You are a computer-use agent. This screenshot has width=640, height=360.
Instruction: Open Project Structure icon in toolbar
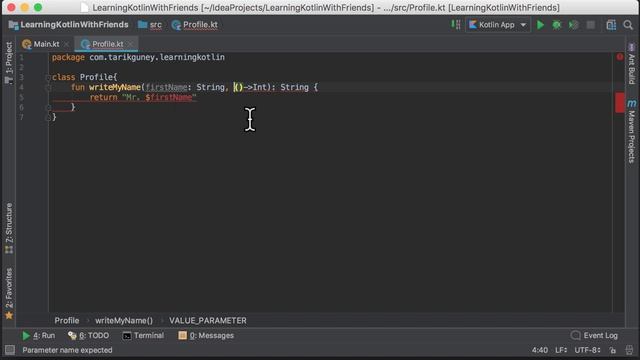611,25
